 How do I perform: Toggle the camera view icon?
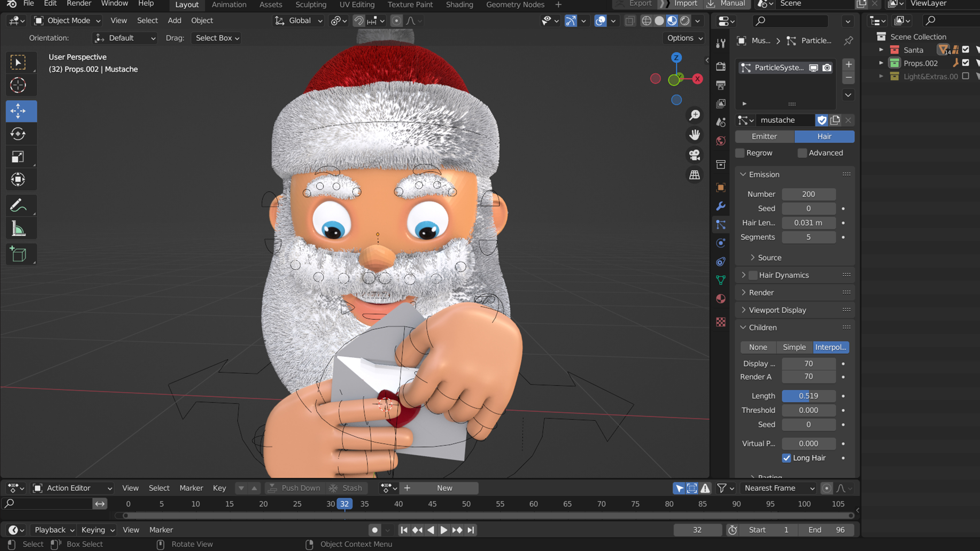tap(695, 155)
